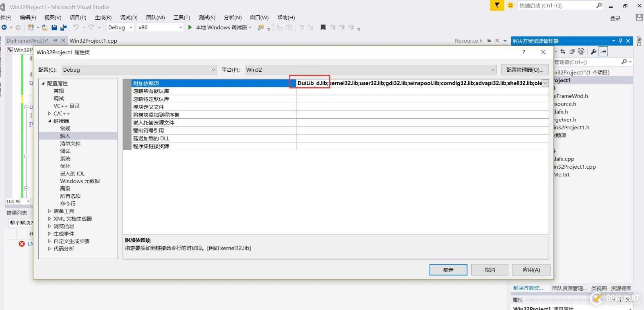The height and width of the screenshot is (310, 644).
Task: Pin the Solution Explorer panel
Action: (x=621, y=41)
